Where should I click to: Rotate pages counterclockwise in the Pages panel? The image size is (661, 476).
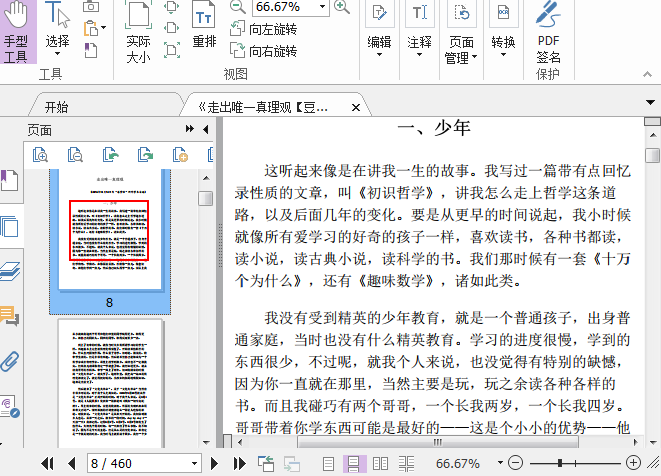(110, 155)
